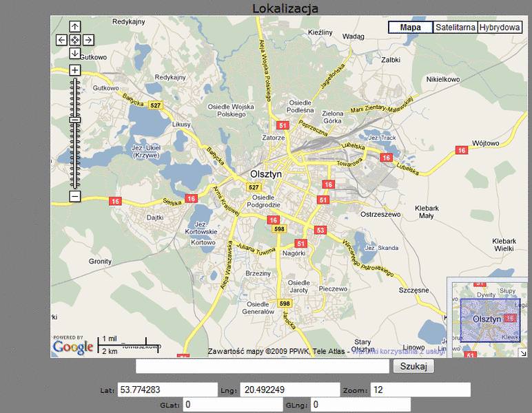Screen dimensions: 532x413
Task: Click the Zoom input field
Action: [420, 390]
